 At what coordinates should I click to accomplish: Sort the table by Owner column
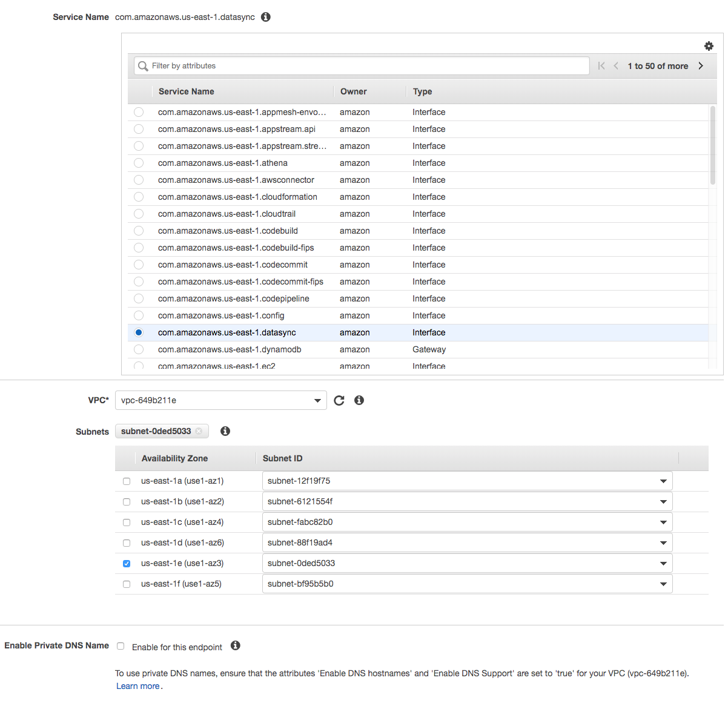coord(354,91)
